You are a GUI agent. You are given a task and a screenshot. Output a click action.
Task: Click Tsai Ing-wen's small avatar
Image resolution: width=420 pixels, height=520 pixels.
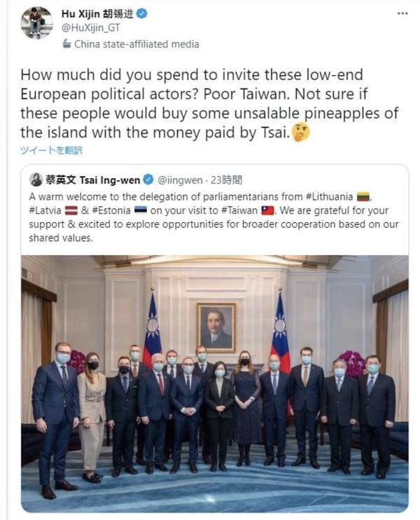pyautogui.click(x=36, y=179)
